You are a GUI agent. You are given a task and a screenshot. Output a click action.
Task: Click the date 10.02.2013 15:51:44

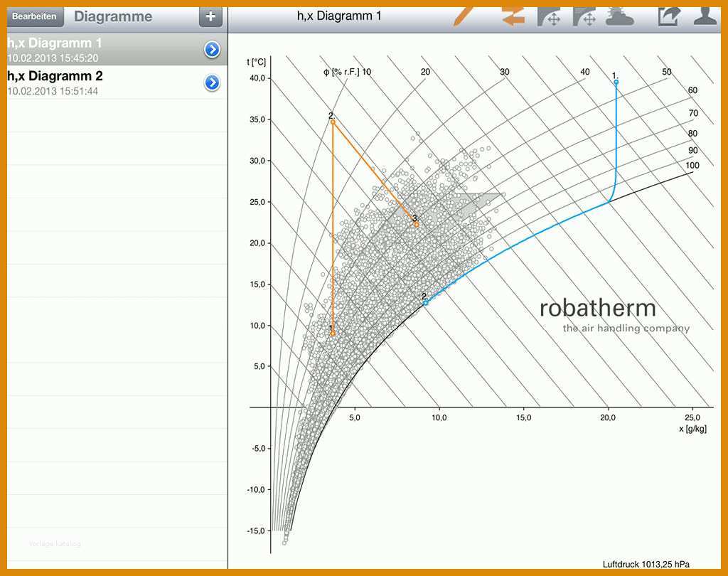coord(53,91)
